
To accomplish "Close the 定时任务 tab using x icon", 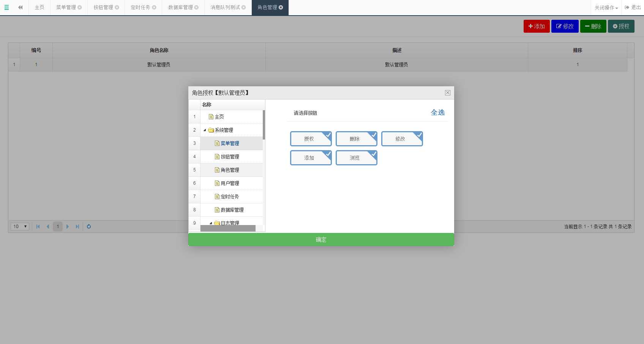I will [154, 7].
